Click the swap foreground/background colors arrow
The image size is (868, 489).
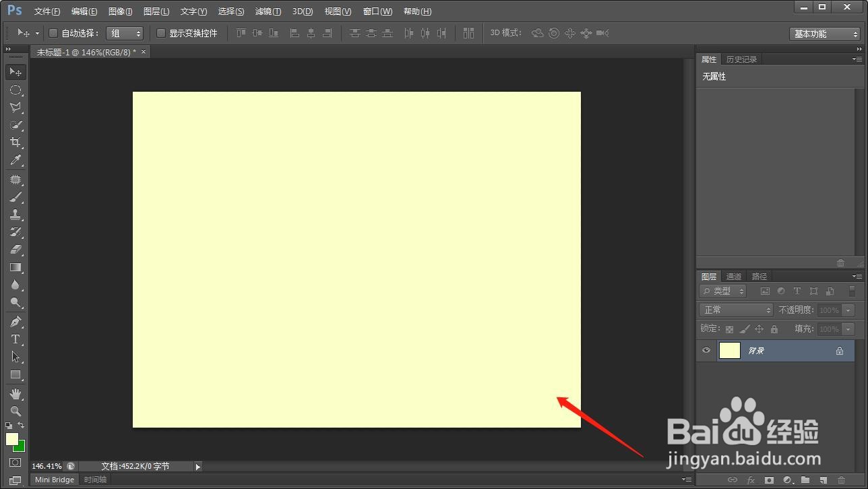[x=21, y=425]
